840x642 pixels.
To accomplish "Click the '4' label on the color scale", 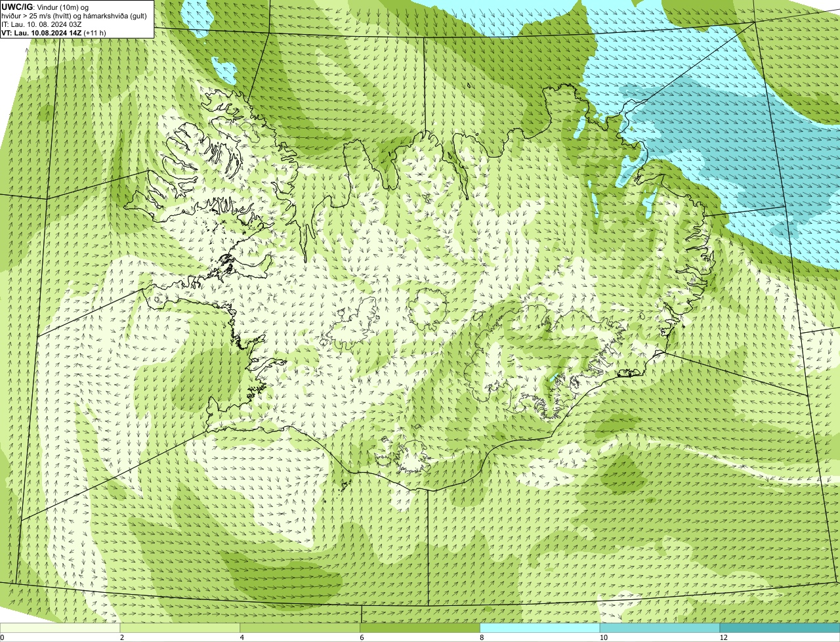I will (x=242, y=637).
